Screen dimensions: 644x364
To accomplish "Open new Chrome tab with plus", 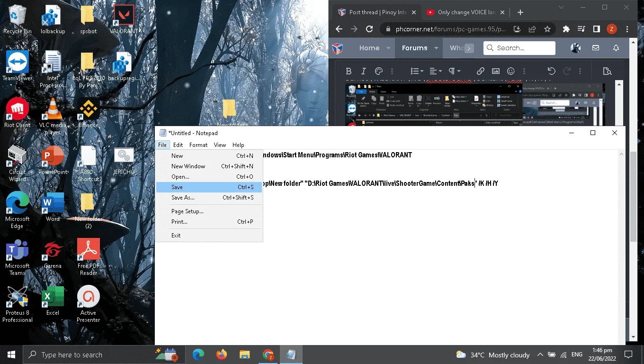I will [x=520, y=12].
